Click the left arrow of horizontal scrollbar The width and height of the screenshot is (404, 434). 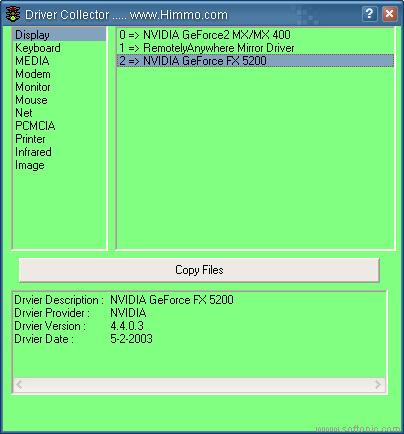(x=19, y=385)
